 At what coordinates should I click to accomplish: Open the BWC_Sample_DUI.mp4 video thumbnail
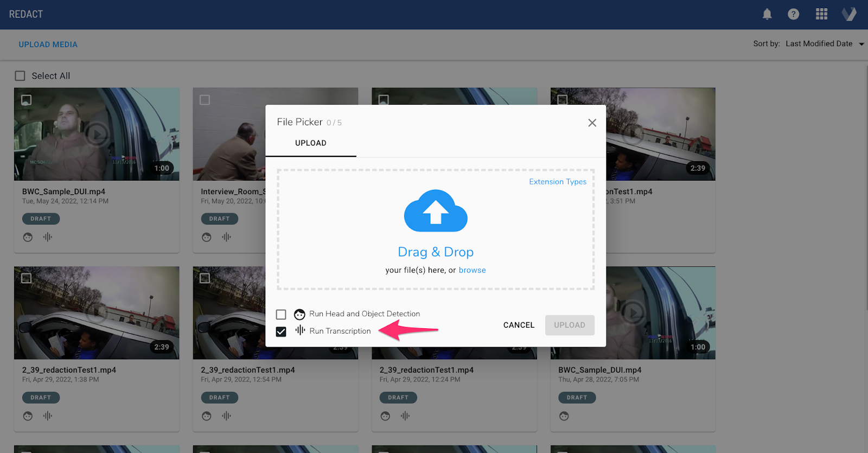(97, 134)
